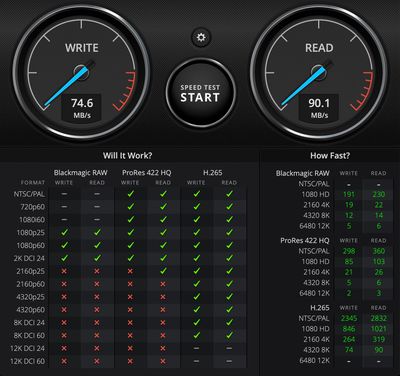Click ProRes 422 HQ read checkmark for 2160p25

click(163, 271)
